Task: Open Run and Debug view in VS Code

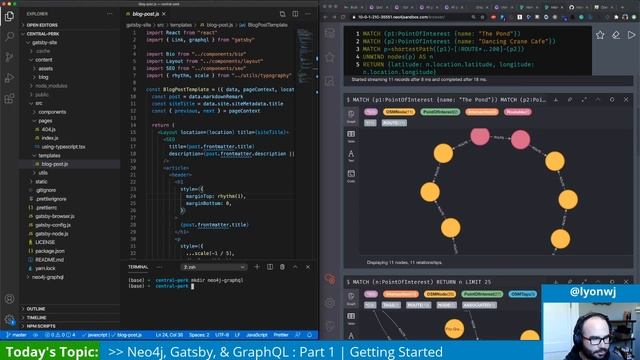Action: pos(9,78)
